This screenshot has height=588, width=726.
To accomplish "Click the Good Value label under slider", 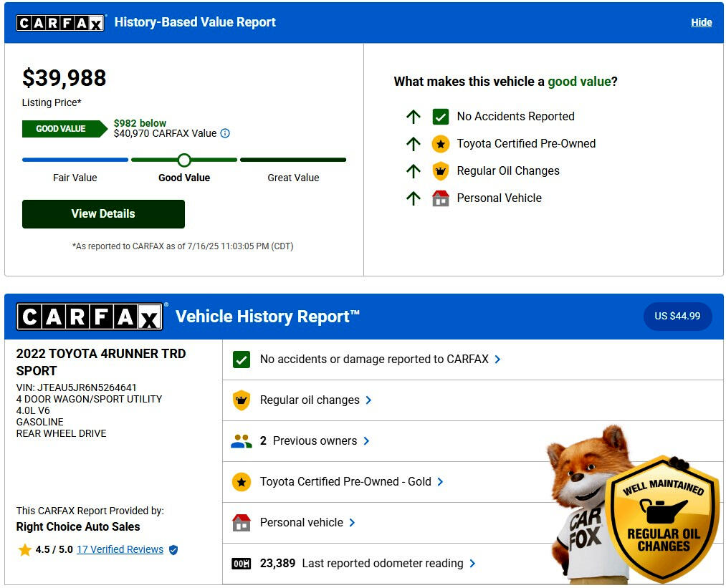I will pos(184,178).
